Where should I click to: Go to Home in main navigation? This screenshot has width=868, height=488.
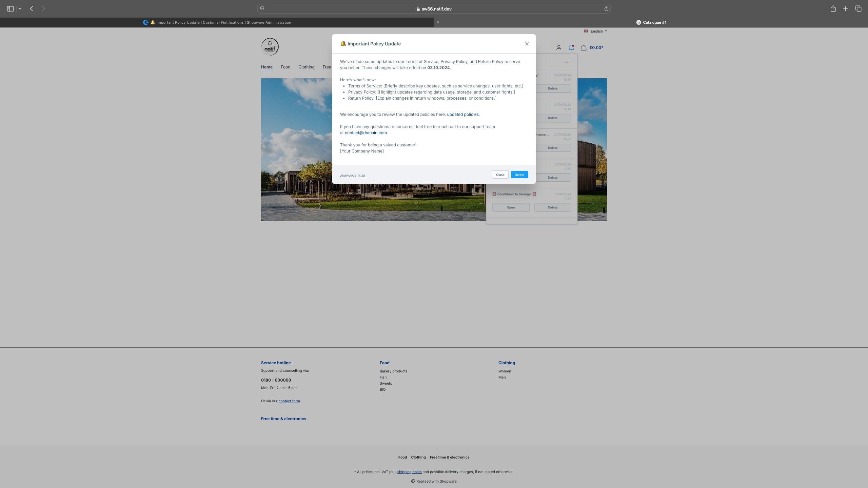[x=267, y=67]
